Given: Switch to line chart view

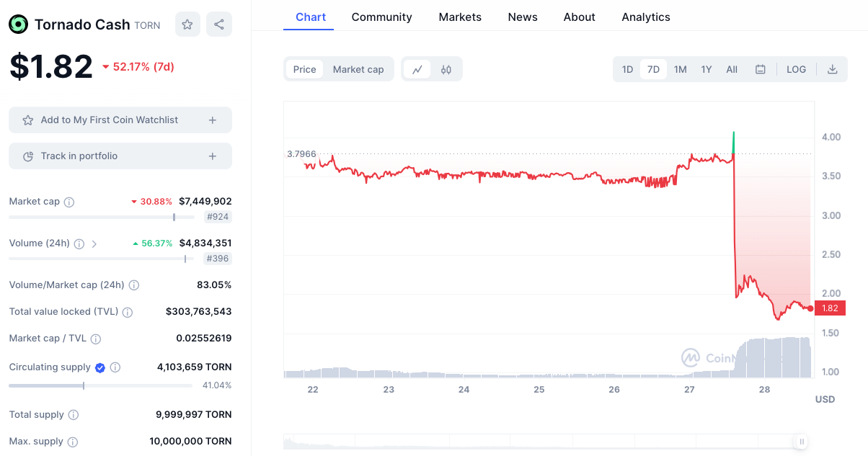Looking at the screenshot, I should [417, 69].
